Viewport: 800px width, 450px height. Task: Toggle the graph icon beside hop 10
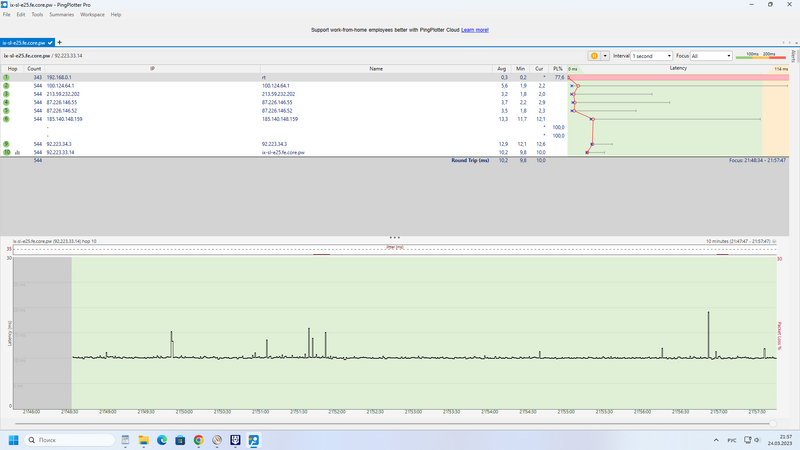click(17, 153)
